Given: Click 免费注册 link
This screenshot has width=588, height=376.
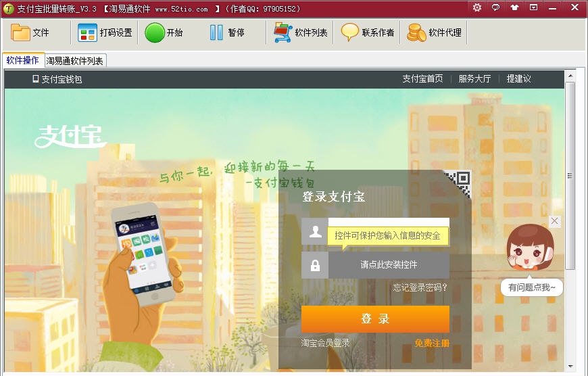Looking at the screenshot, I should tap(432, 343).
